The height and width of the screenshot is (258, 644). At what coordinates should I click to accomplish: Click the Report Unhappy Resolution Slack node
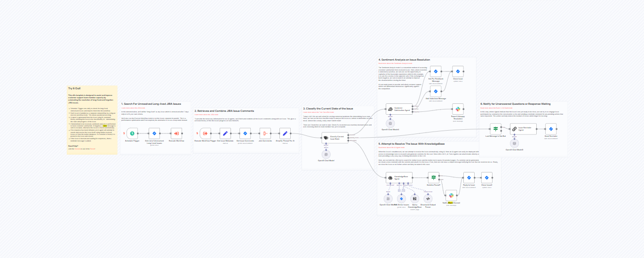[x=458, y=109]
